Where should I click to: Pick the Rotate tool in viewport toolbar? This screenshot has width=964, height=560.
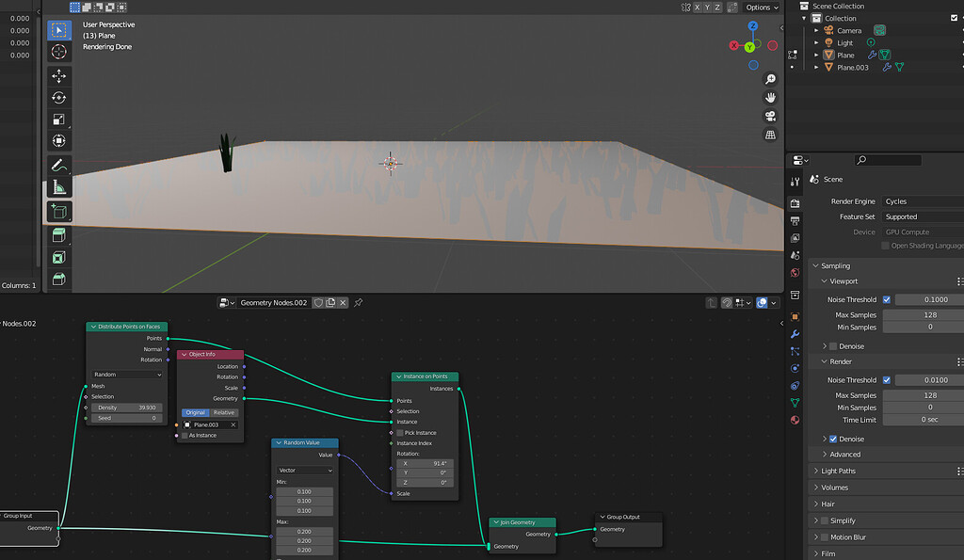click(x=59, y=98)
